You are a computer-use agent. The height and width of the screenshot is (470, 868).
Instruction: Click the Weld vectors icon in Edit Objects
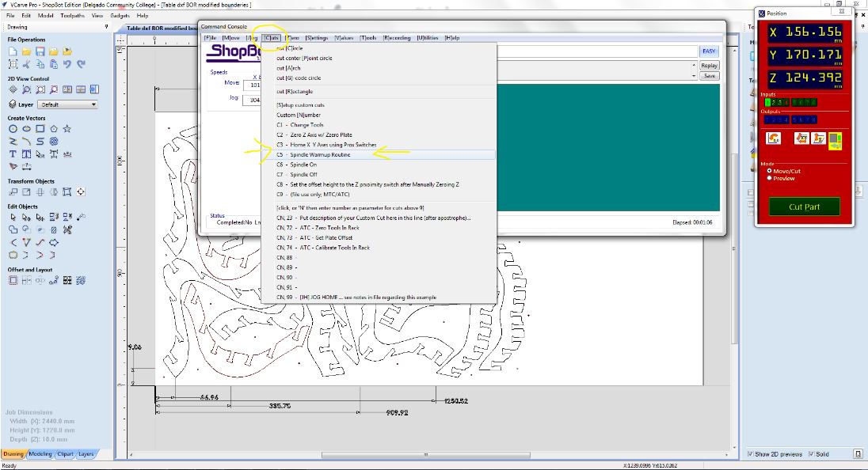(x=13, y=229)
